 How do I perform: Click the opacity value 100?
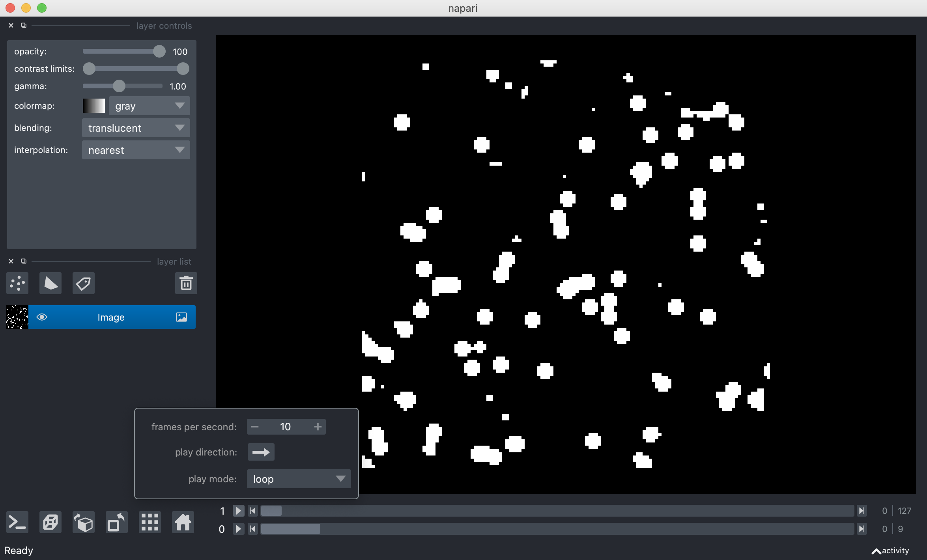tap(180, 52)
